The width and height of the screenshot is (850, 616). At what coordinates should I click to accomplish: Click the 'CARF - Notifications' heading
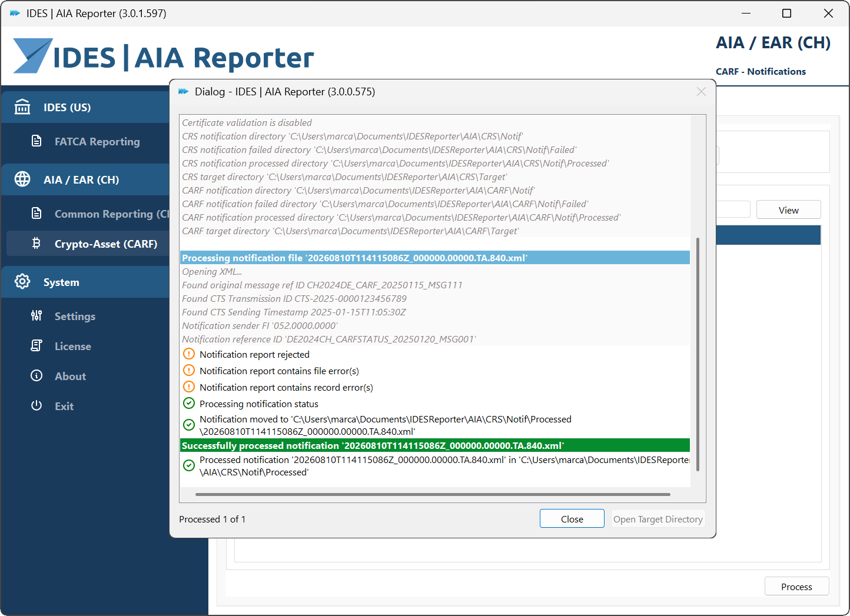(761, 71)
